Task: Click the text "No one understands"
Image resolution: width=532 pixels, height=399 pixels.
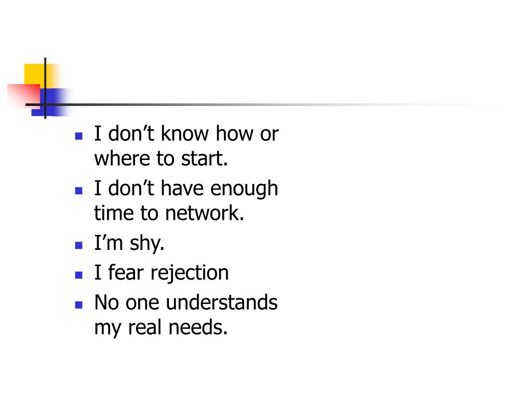Action: click(x=186, y=302)
